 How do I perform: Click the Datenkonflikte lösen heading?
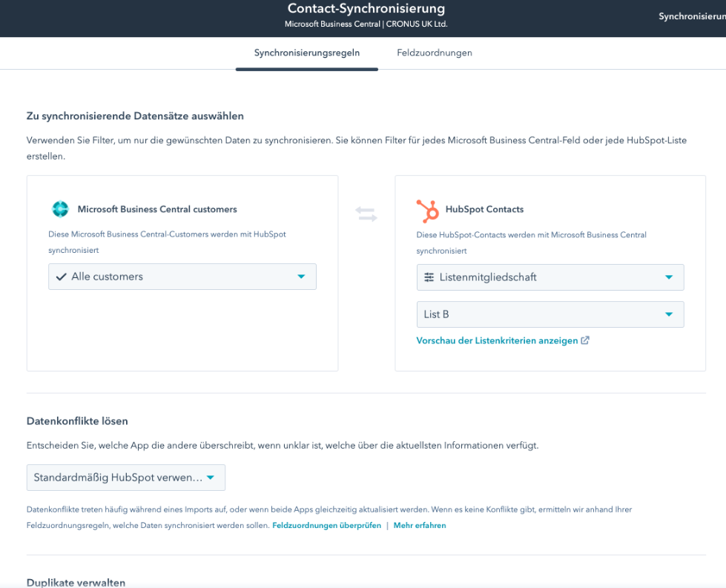(x=77, y=421)
